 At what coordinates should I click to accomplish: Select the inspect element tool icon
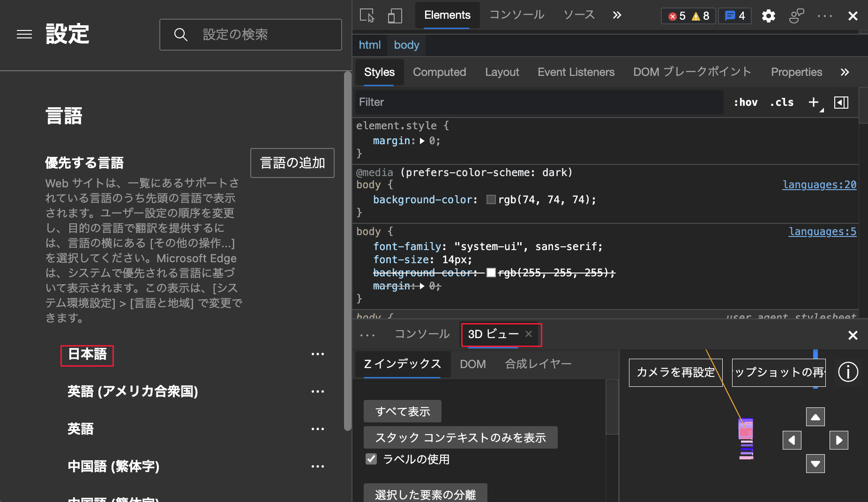pos(368,15)
